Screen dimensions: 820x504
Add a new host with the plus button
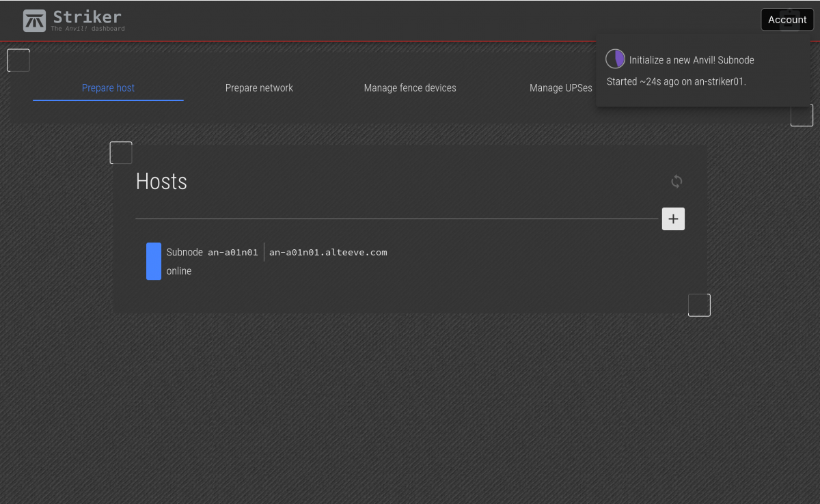(x=673, y=219)
